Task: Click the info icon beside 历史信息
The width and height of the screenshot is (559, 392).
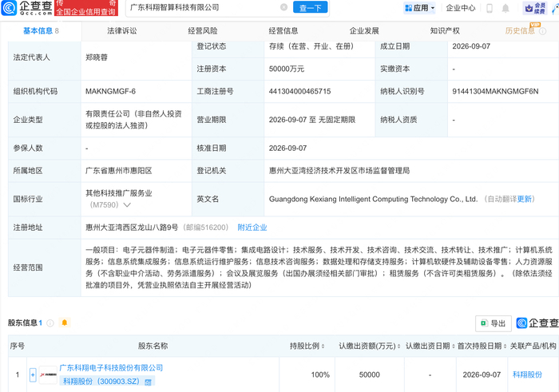Action: pos(542,31)
